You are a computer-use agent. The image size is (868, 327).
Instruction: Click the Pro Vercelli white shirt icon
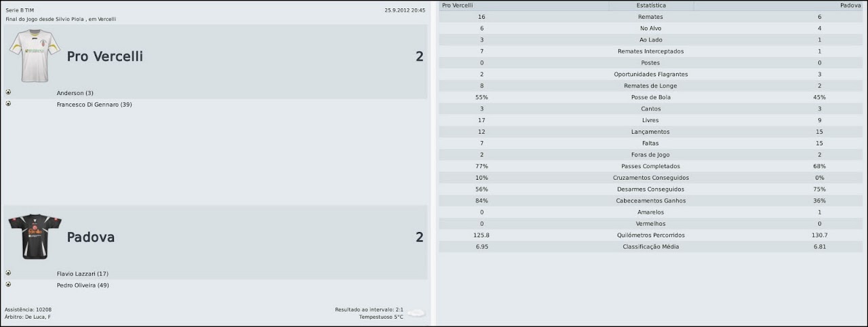(x=35, y=56)
